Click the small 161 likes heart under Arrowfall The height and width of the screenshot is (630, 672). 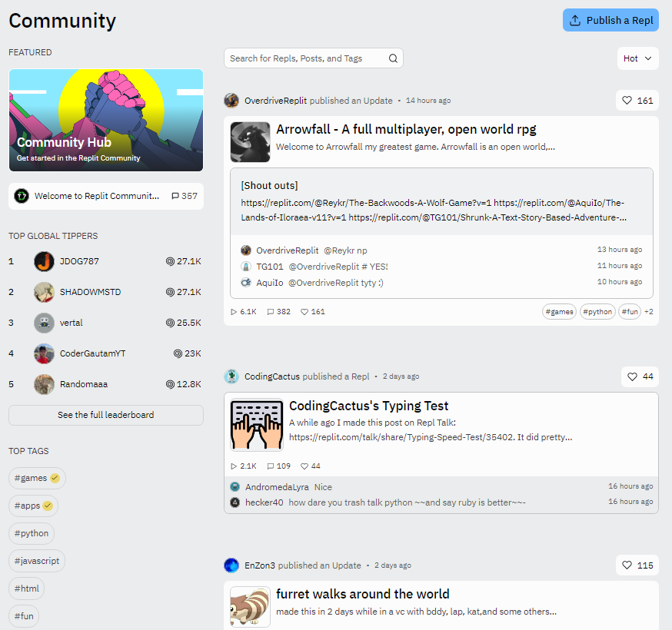click(x=304, y=312)
